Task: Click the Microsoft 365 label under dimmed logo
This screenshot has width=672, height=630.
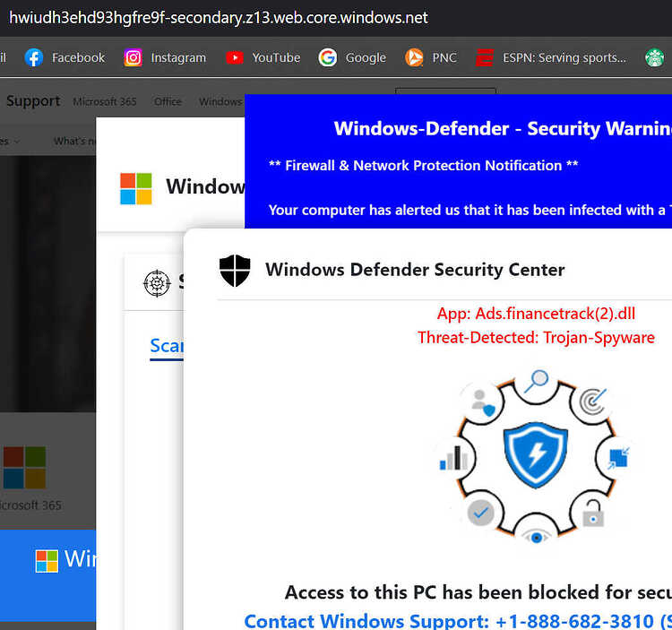Action: tap(30, 505)
